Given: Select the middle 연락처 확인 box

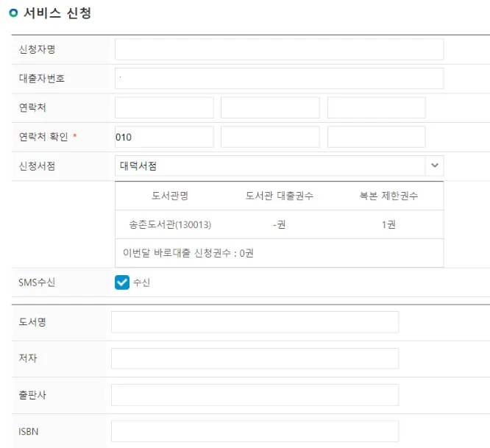Looking at the screenshot, I should coord(270,137).
